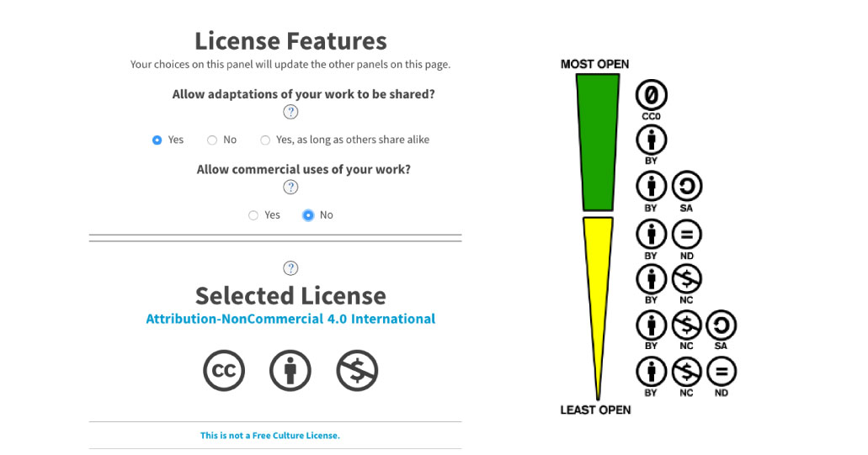
Task: Click the CC0 zero icon in spectrum
Action: [652, 95]
